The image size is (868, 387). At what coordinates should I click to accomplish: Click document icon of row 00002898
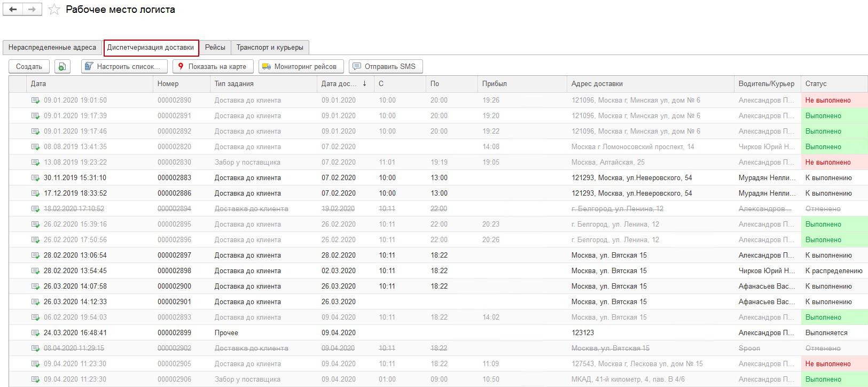click(x=35, y=271)
